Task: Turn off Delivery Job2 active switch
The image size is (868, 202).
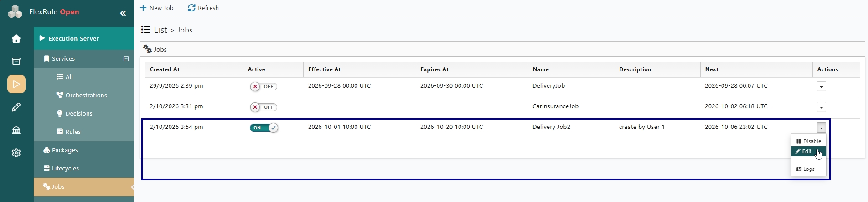Action: click(x=263, y=128)
